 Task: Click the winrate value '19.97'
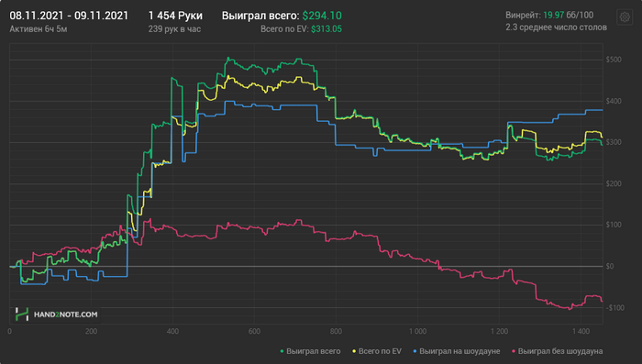tap(554, 16)
